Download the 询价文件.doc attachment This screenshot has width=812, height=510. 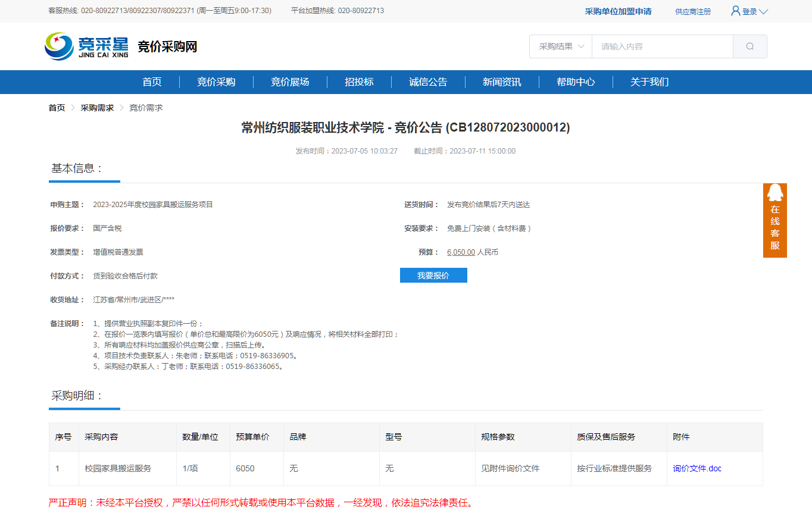coord(697,468)
